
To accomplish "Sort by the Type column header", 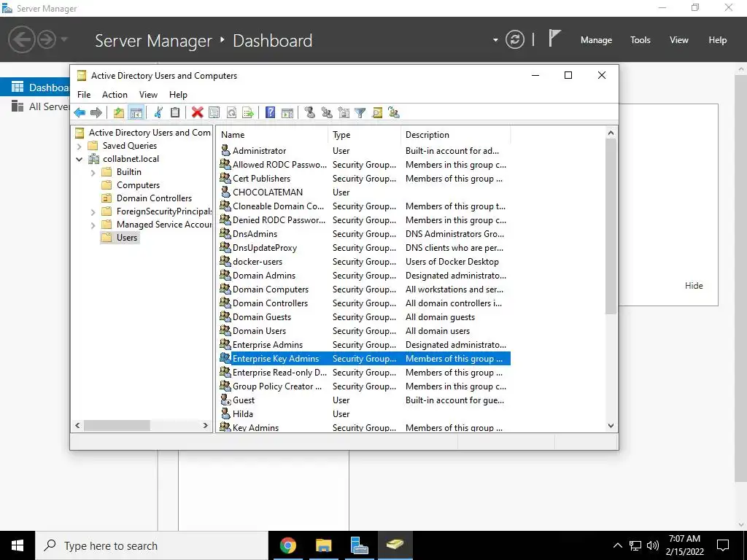I will 365,135.
